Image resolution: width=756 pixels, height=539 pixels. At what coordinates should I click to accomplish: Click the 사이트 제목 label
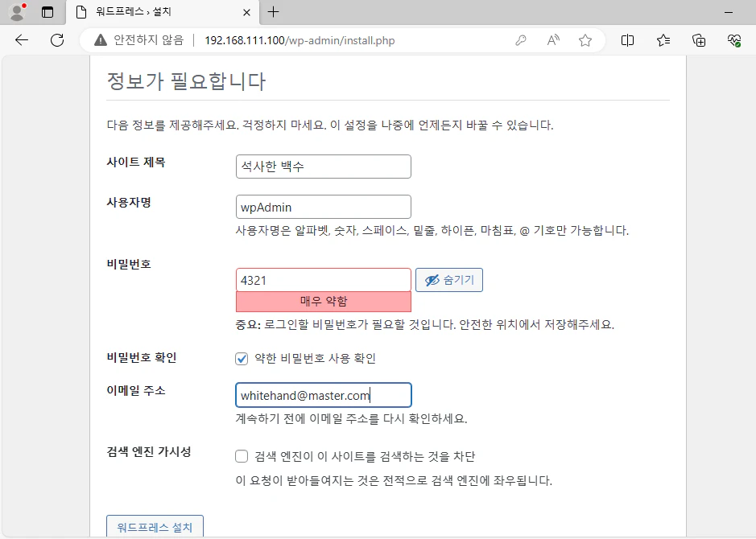[x=136, y=162]
